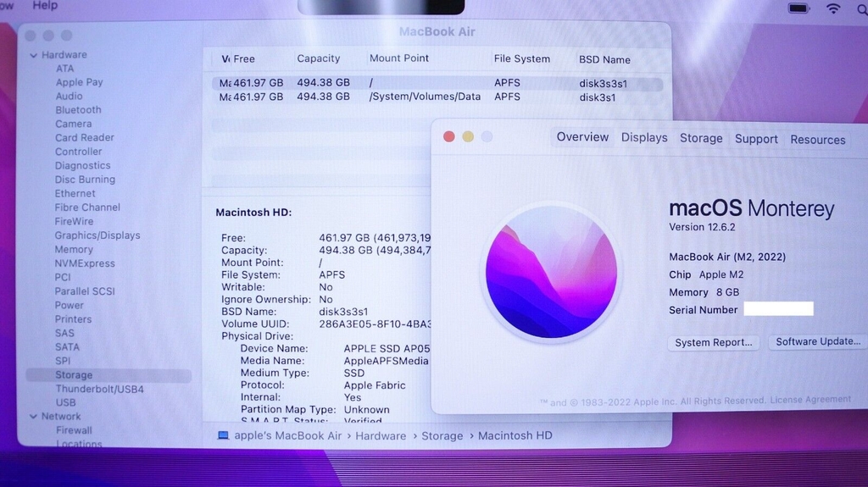Sort by the Mount Point column header
This screenshot has width=868, height=487.
[x=399, y=58]
